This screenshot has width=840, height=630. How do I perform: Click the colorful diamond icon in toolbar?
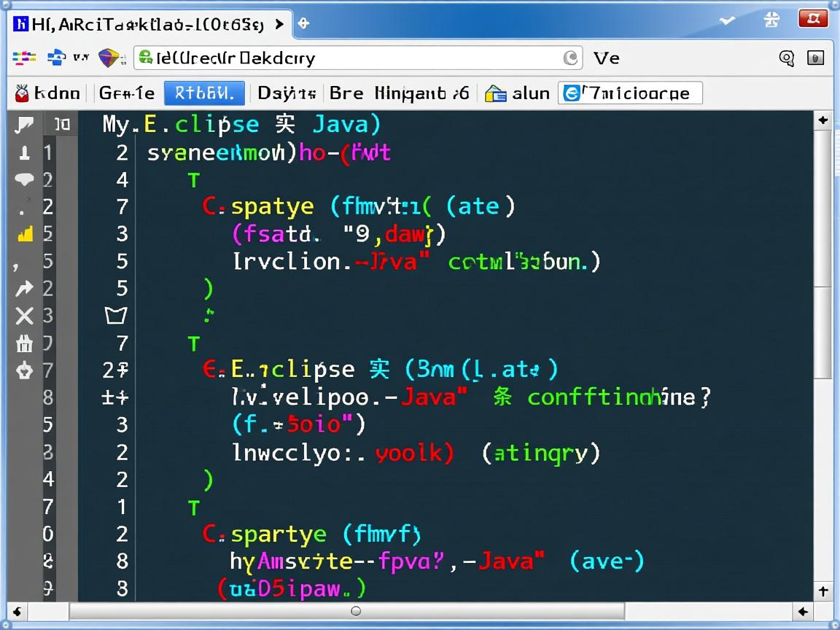pos(109,58)
